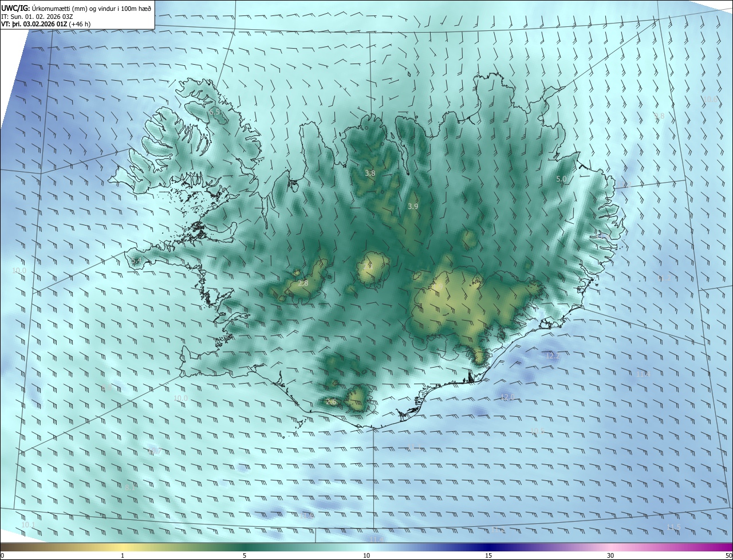The width and height of the screenshot is (733, 560).
Task: Click the 12.2 value label offshore
Action: (x=553, y=356)
